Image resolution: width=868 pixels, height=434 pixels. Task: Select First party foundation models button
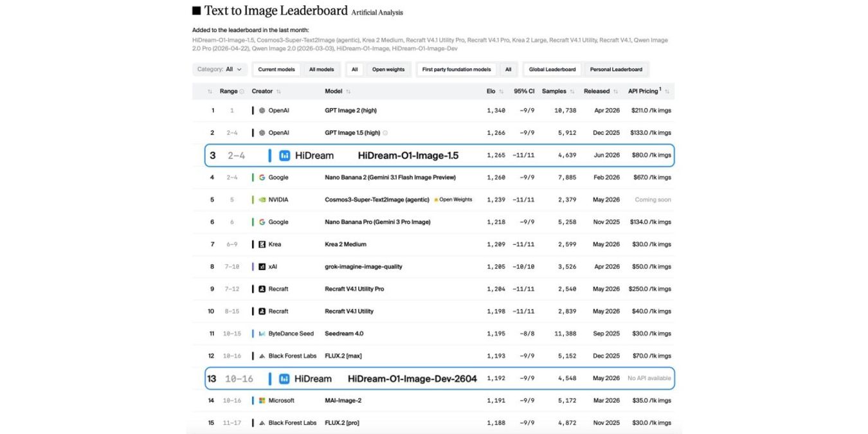(x=457, y=69)
